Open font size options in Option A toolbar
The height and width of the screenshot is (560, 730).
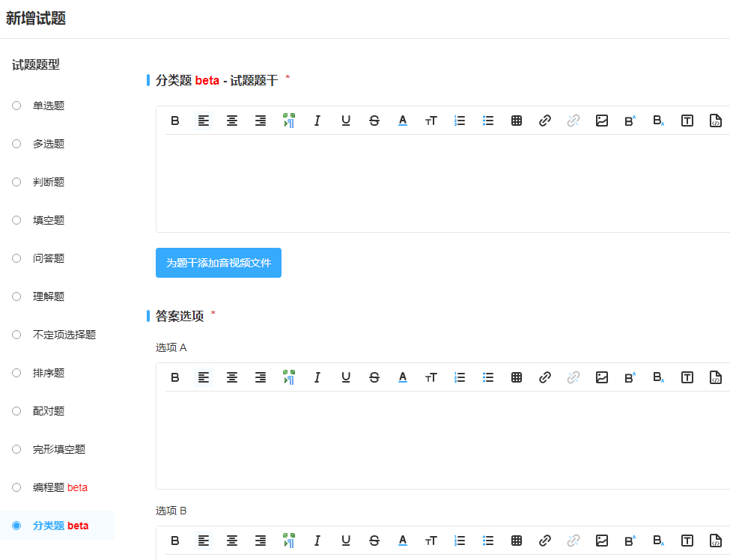pos(431,377)
